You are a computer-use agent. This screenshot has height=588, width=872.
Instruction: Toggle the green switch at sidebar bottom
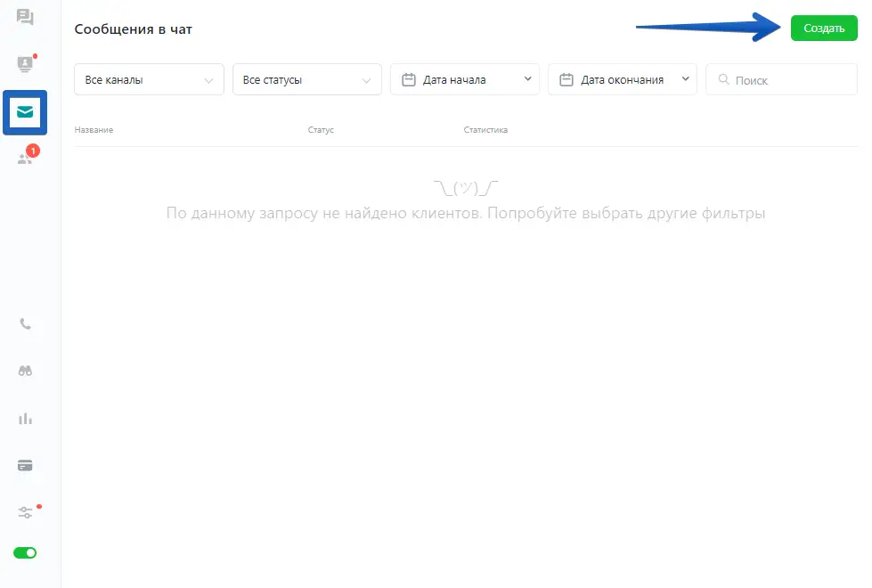click(x=25, y=553)
